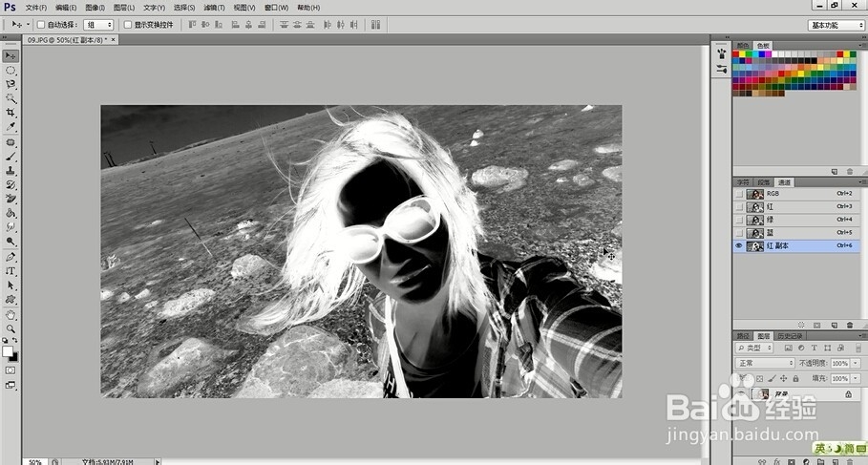
Task: Select the Zoom tool
Action: coord(11,328)
